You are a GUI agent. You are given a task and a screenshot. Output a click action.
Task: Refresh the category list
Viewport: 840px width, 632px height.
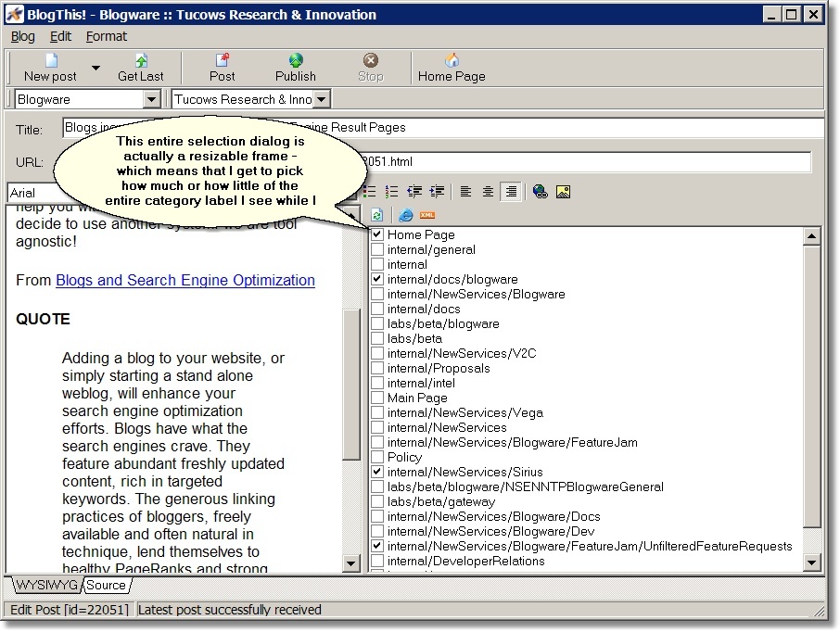(x=376, y=215)
